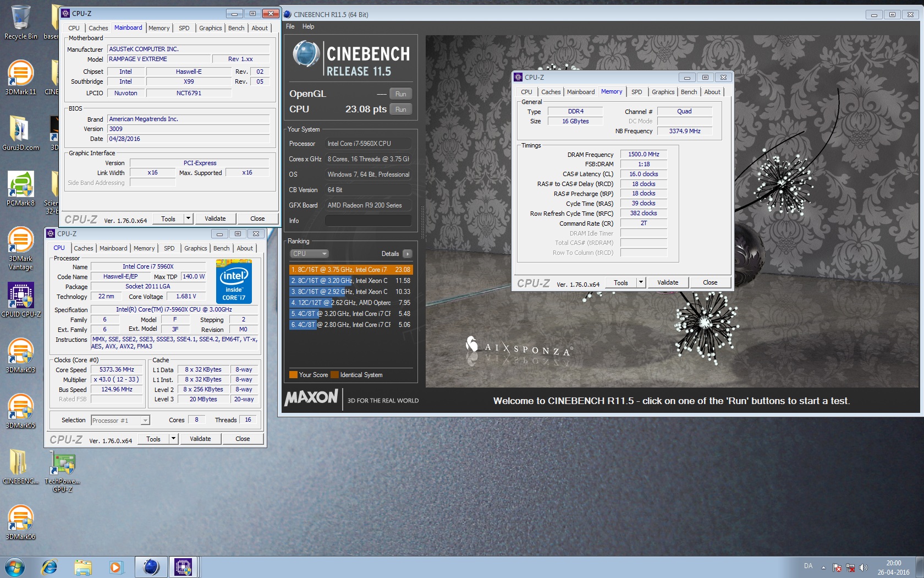Click the DA language indicator
The width and height of the screenshot is (924, 578).
(x=808, y=566)
